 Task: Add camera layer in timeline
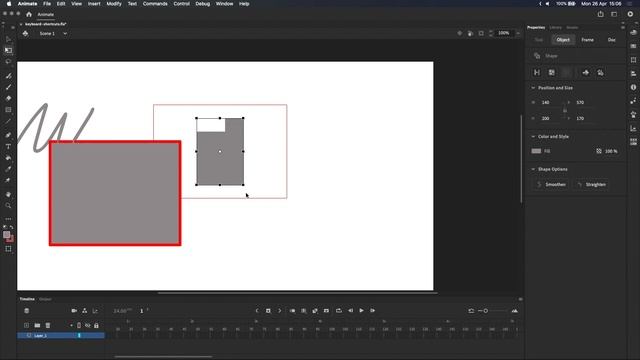(x=74, y=311)
